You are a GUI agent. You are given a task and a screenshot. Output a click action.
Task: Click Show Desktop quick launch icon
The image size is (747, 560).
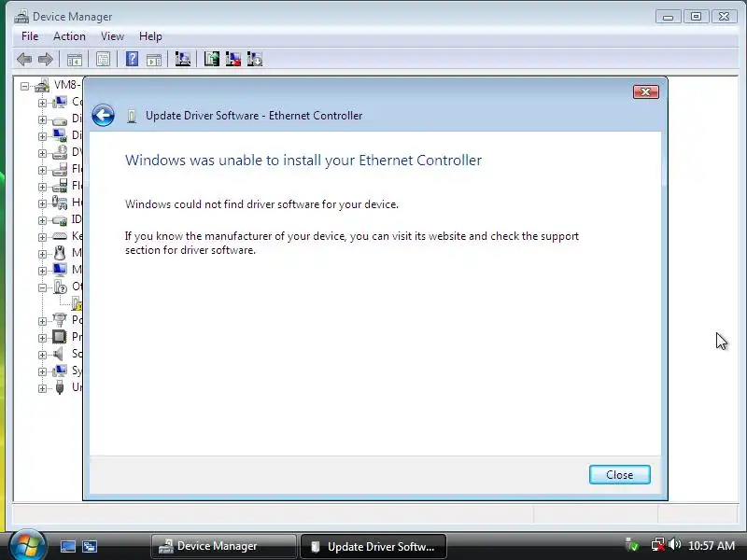67,546
